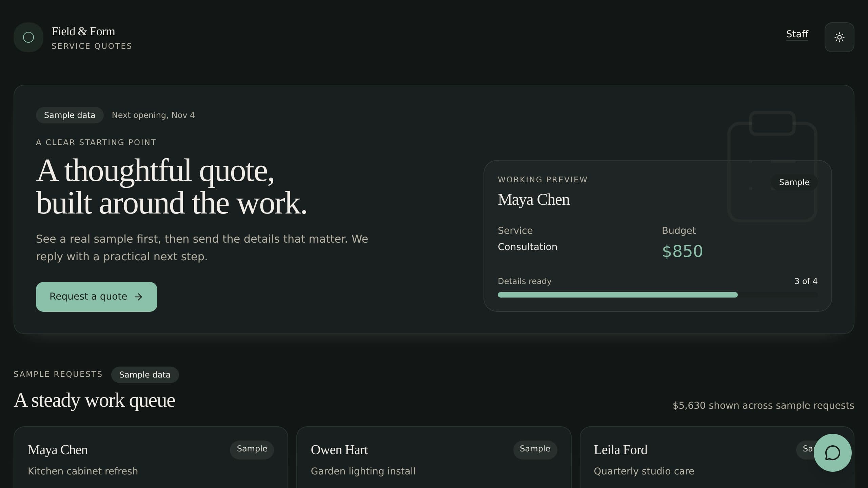Click the Sample tag in working preview

[x=794, y=182]
